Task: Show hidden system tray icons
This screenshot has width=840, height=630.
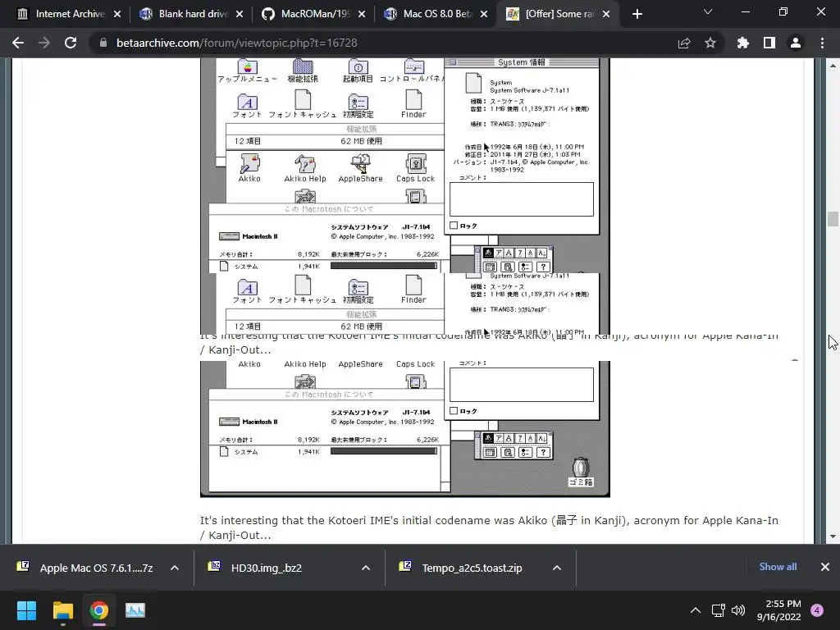Action: [696, 610]
